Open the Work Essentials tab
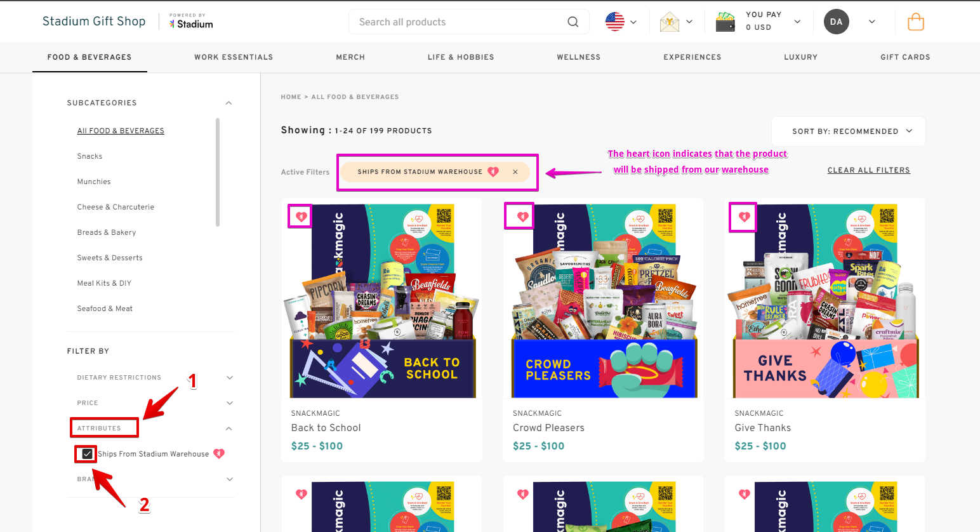 coord(234,57)
